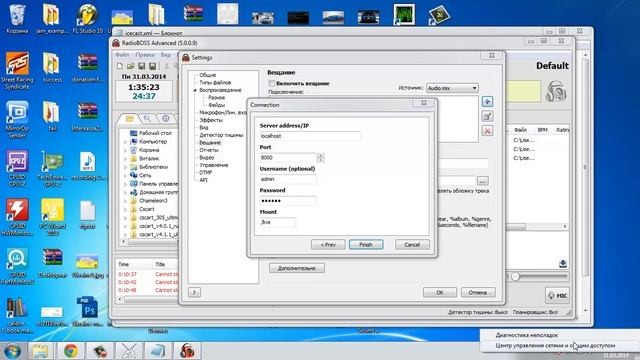Select Типы файлов in the Settings tree

215,82
